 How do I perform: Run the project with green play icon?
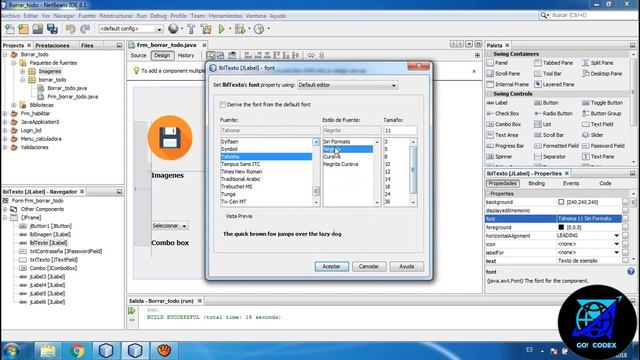(x=222, y=29)
